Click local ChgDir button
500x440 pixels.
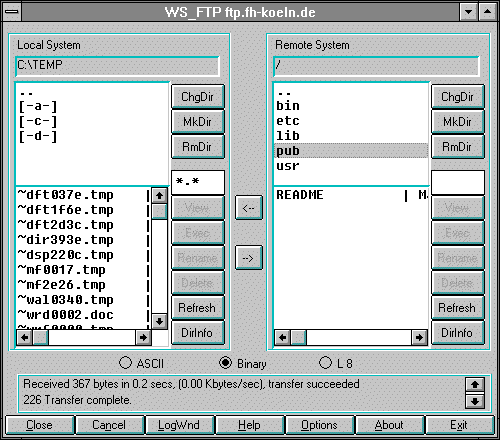[198, 97]
